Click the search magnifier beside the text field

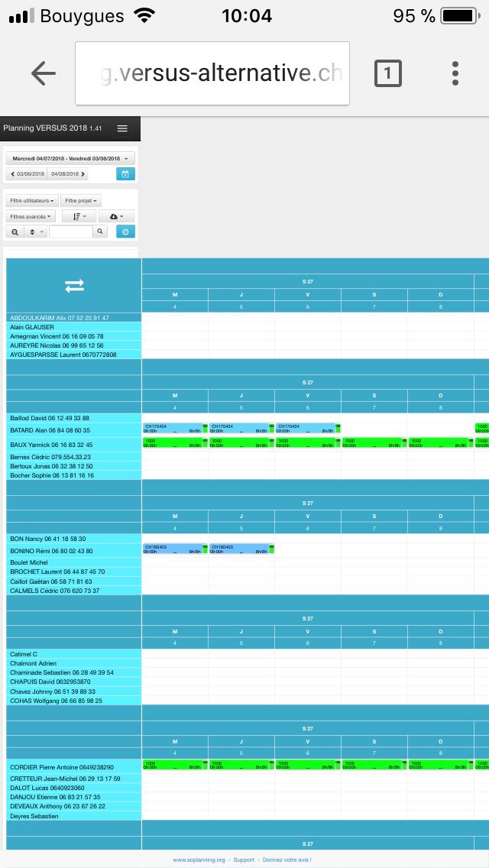pos(99,232)
